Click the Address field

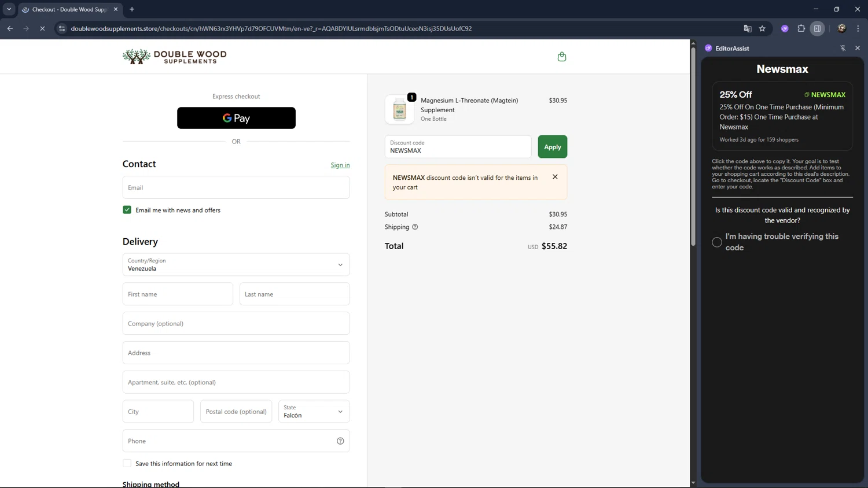click(236, 353)
